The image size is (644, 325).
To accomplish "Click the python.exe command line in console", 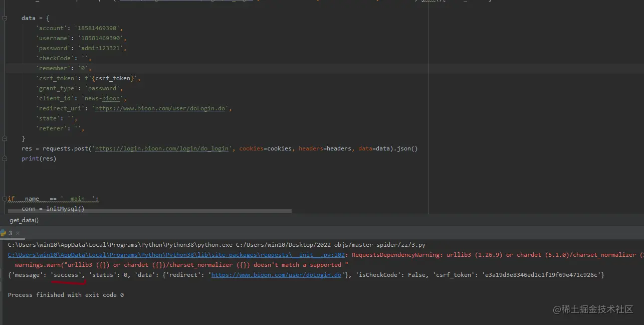I will pyautogui.click(x=217, y=245).
